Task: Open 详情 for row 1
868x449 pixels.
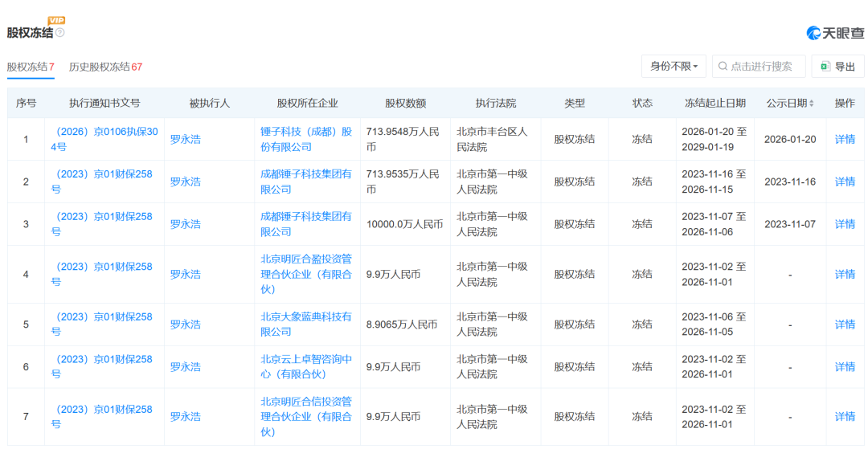Action: tap(845, 139)
